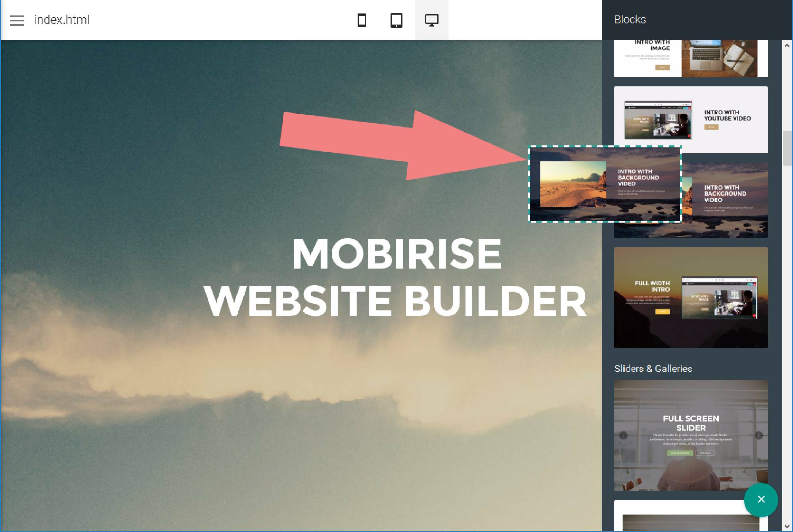Click the hamburger menu icon
Viewport: 793px width, 532px height.
pyautogui.click(x=17, y=19)
